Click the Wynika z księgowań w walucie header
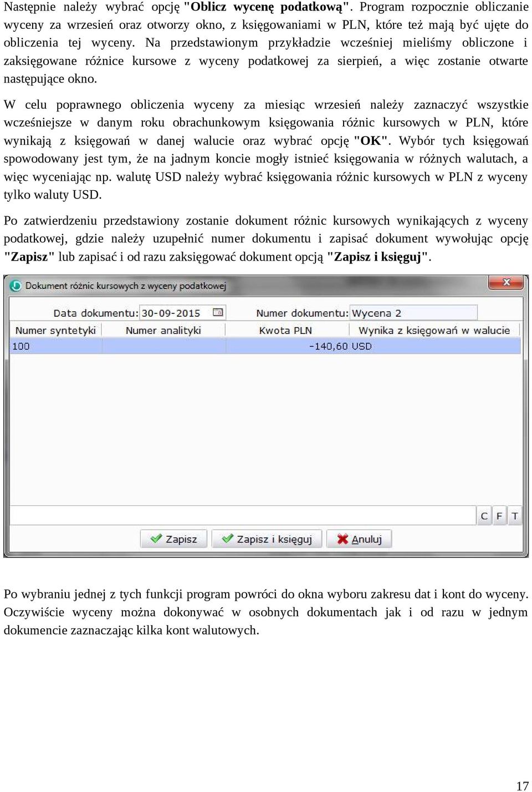The height and width of the screenshot is (792, 532). pos(434,331)
